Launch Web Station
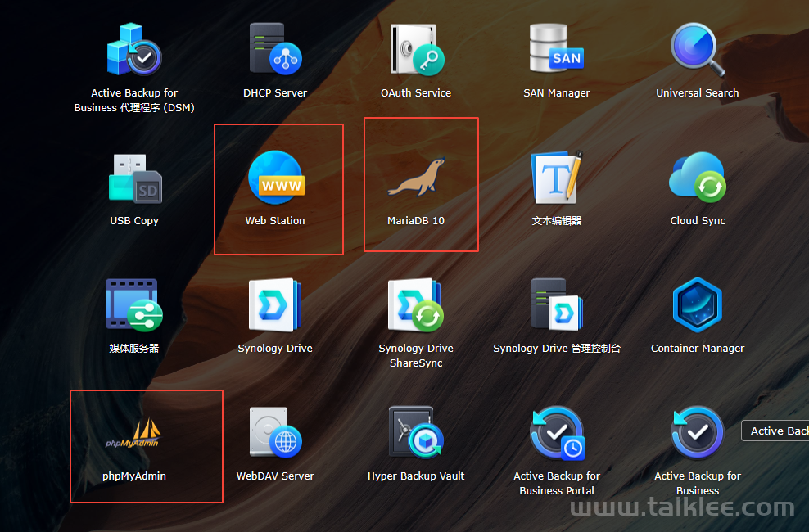Viewport: 809px width, 532px height. pyautogui.click(x=275, y=178)
